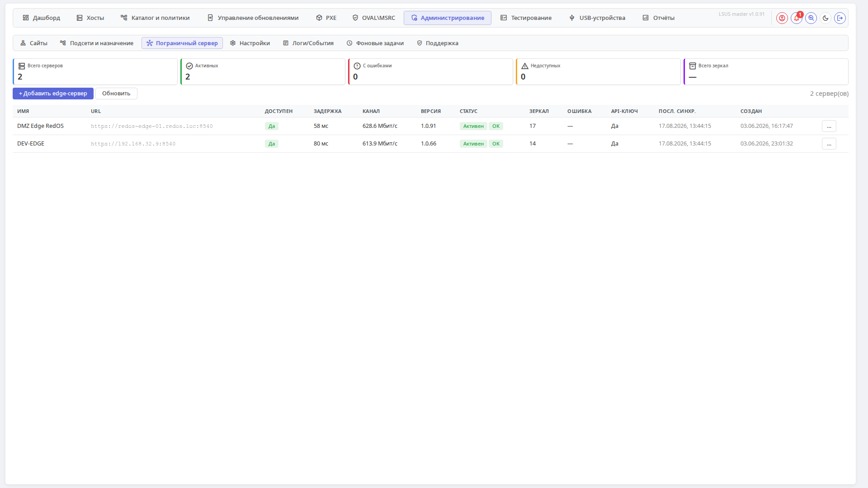Open Фоновые задачи subtab
The width and height of the screenshot is (868, 488).
[375, 43]
